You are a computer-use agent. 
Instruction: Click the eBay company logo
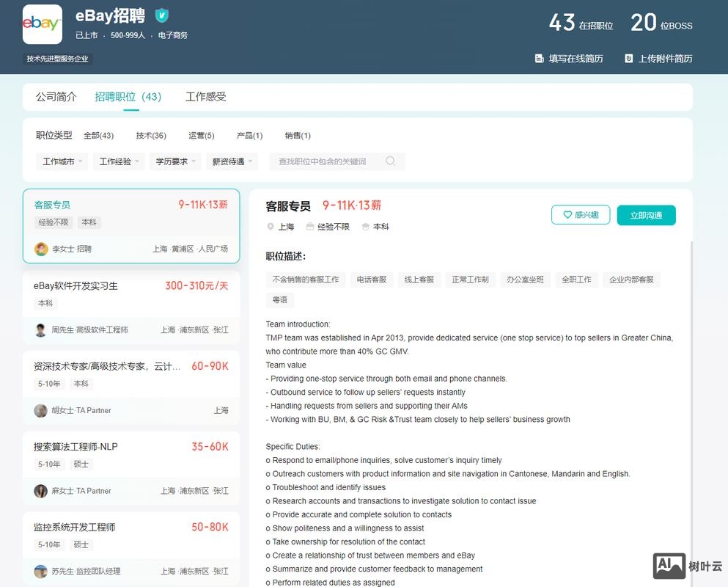pyautogui.click(x=42, y=24)
